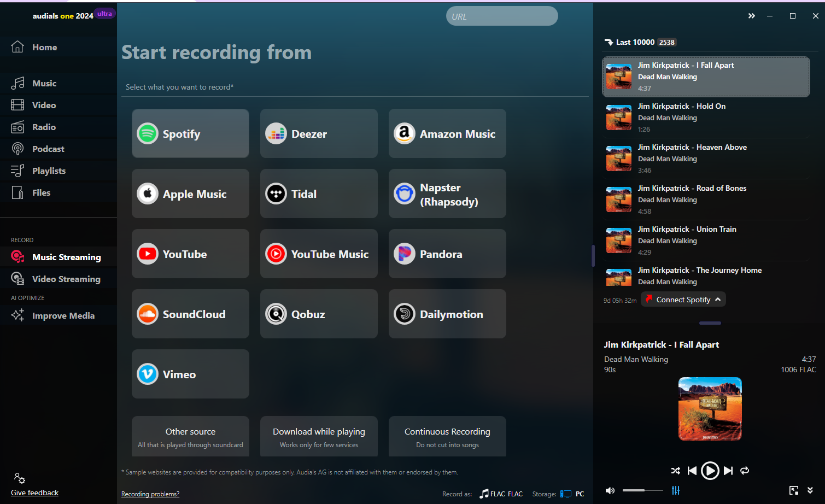Open the Recording problems link

(150, 494)
